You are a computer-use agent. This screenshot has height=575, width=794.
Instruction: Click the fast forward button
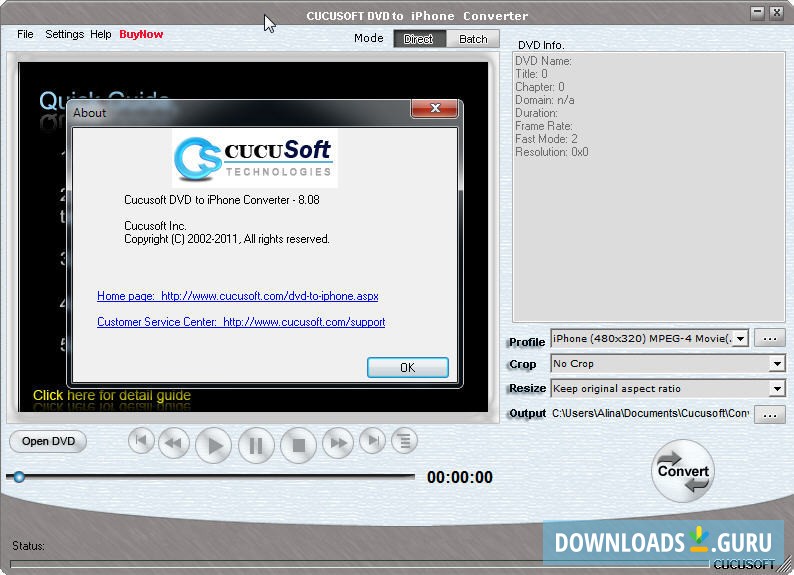tap(338, 443)
